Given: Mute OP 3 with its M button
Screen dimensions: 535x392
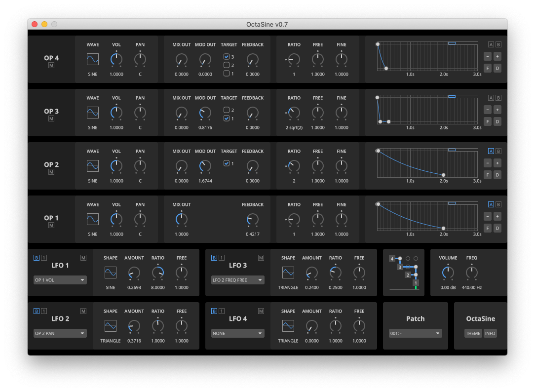Looking at the screenshot, I should tap(51, 118).
